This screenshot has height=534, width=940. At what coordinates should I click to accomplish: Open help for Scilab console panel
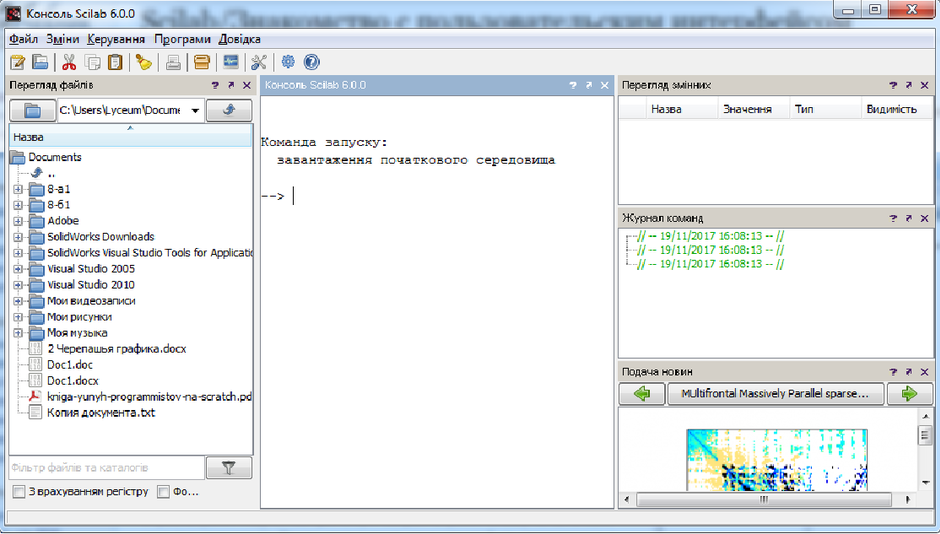573,86
